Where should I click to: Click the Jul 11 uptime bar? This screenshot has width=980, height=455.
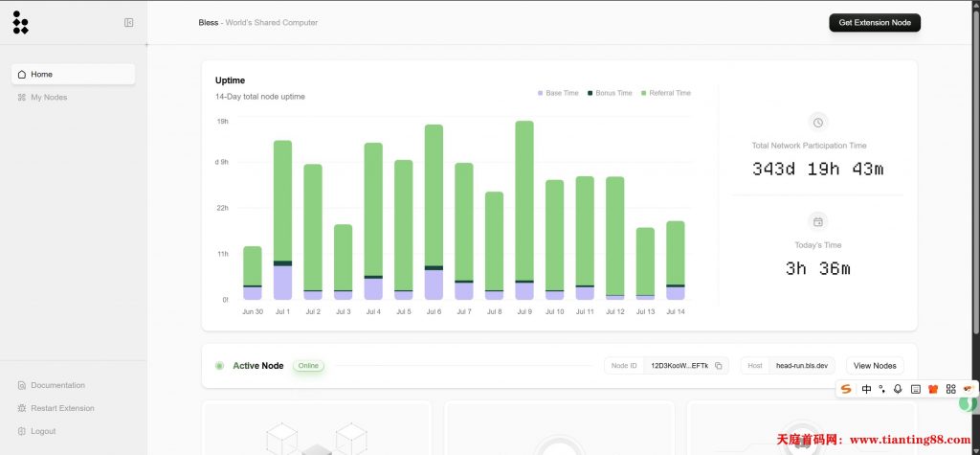tap(585, 238)
